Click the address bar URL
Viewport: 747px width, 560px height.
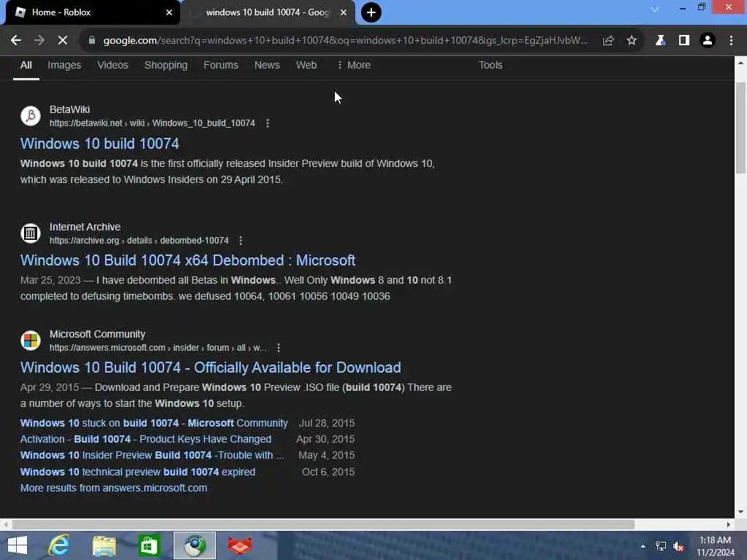coord(345,41)
